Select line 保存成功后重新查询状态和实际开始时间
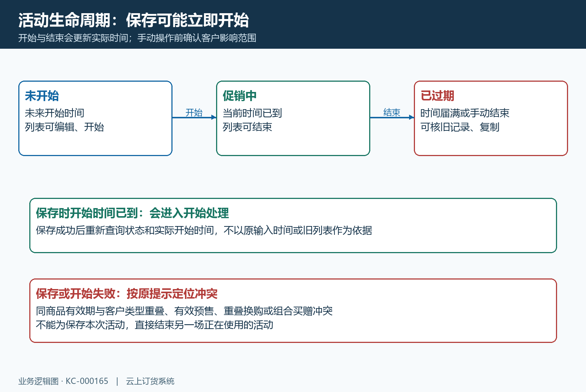 pos(125,230)
